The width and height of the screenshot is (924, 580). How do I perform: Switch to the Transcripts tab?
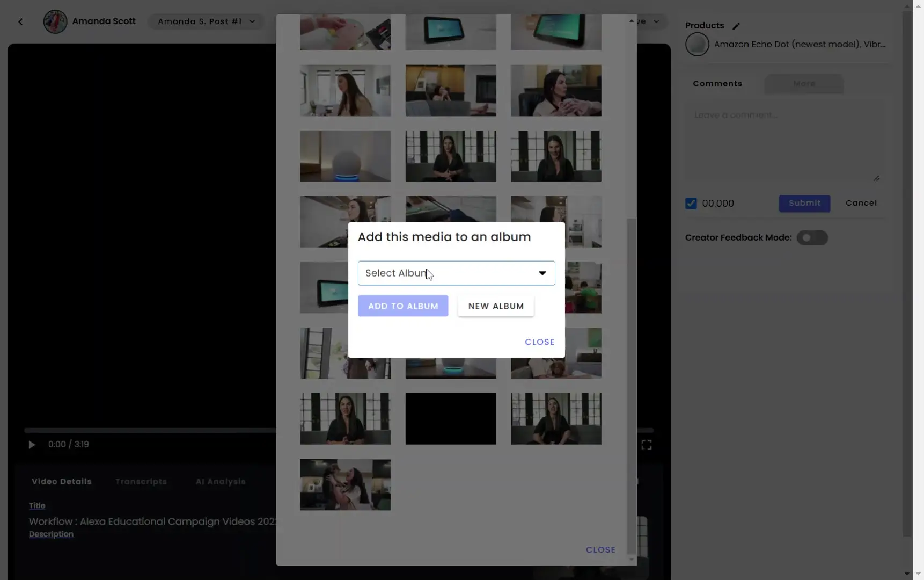pos(141,482)
